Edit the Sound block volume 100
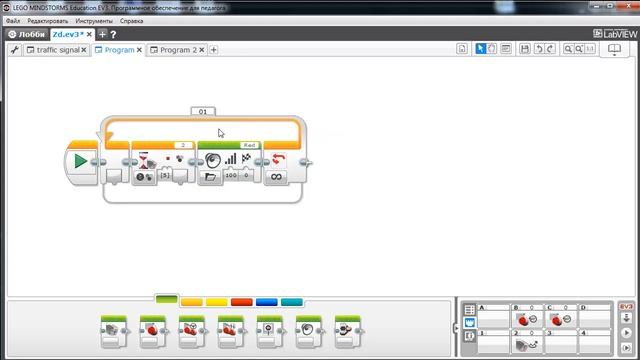 click(x=231, y=175)
